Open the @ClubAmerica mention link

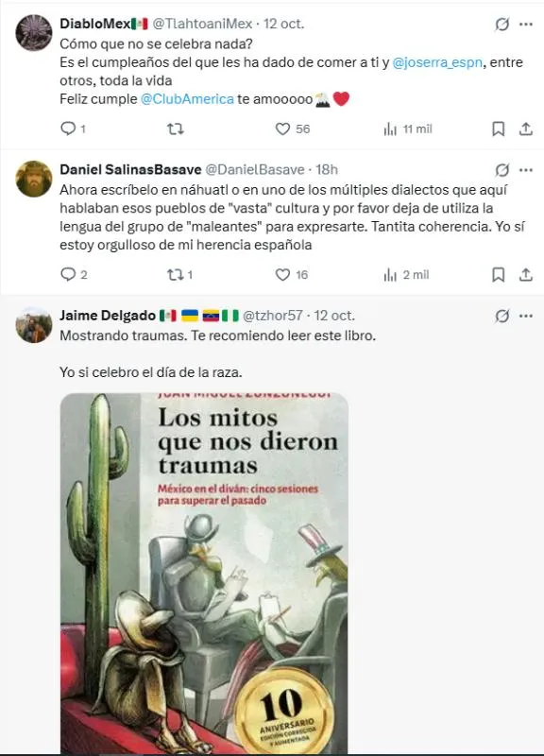pos(187,99)
